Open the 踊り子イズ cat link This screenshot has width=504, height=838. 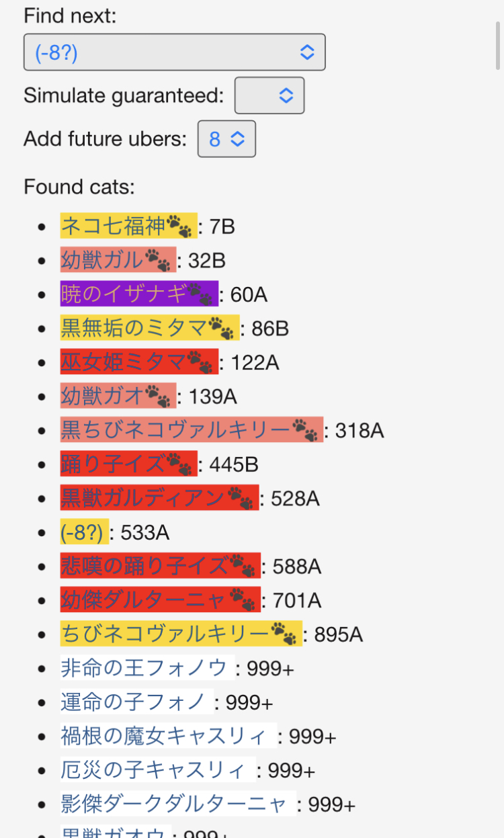pyautogui.click(x=113, y=464)
